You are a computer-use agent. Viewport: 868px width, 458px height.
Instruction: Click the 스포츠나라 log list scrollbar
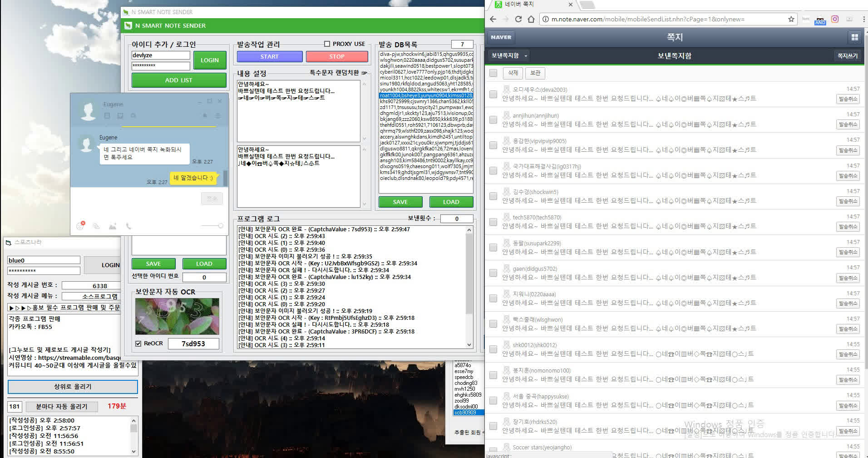coord(134,436)
